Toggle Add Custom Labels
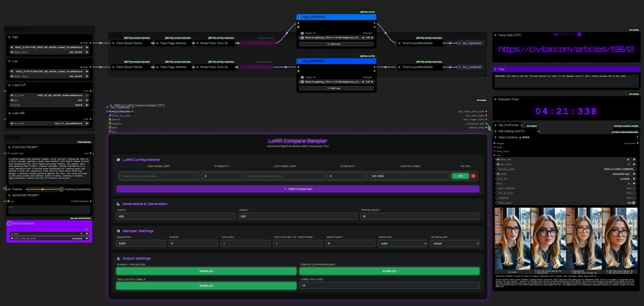644x306 pixels. 206,286
